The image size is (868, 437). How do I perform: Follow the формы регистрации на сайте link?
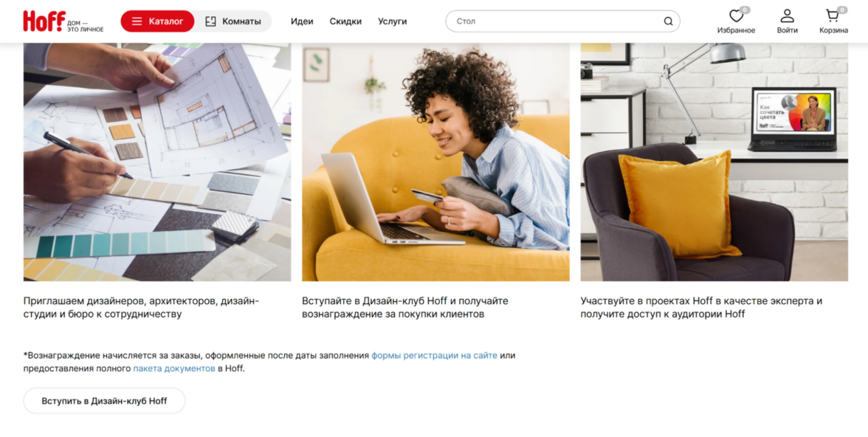[x=434, y=355]
